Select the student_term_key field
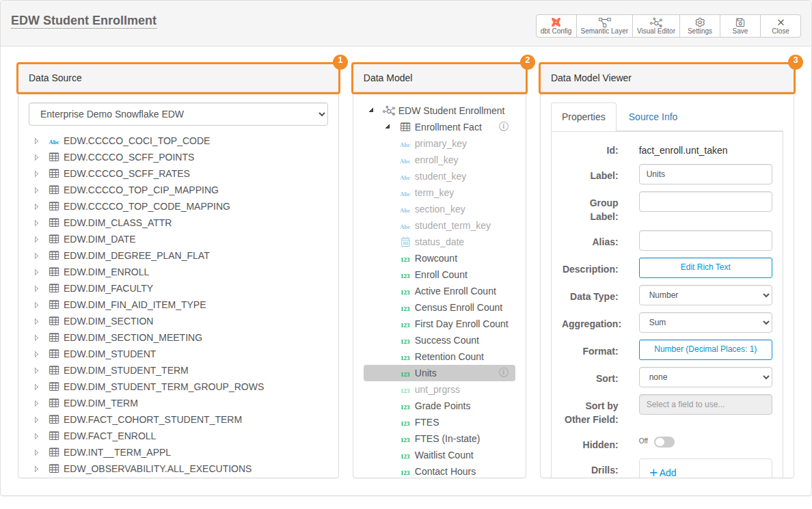This screenshot has height=509, width=812. 452,225
